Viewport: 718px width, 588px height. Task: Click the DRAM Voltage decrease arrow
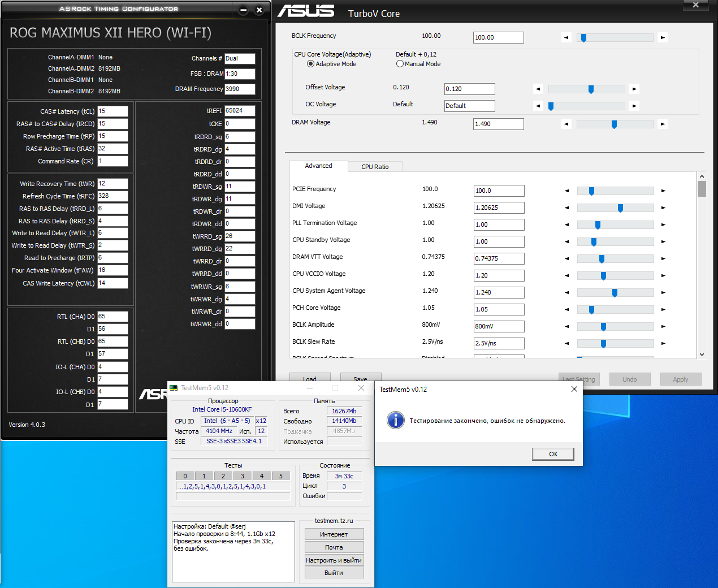[x=566, y=124]
